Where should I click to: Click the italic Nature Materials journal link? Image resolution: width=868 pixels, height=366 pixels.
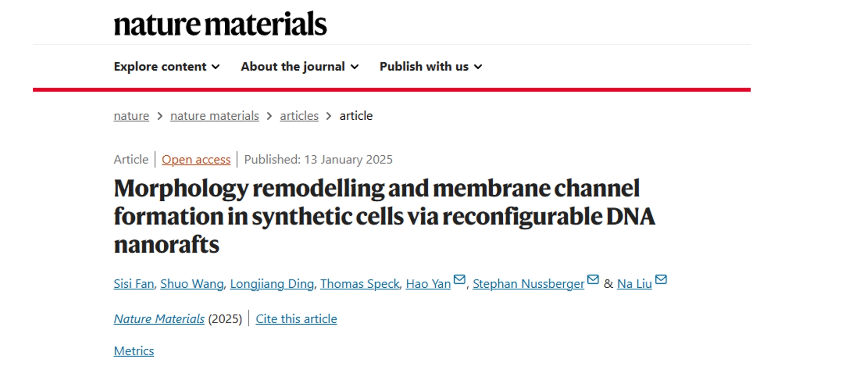[x=159, y=319]
